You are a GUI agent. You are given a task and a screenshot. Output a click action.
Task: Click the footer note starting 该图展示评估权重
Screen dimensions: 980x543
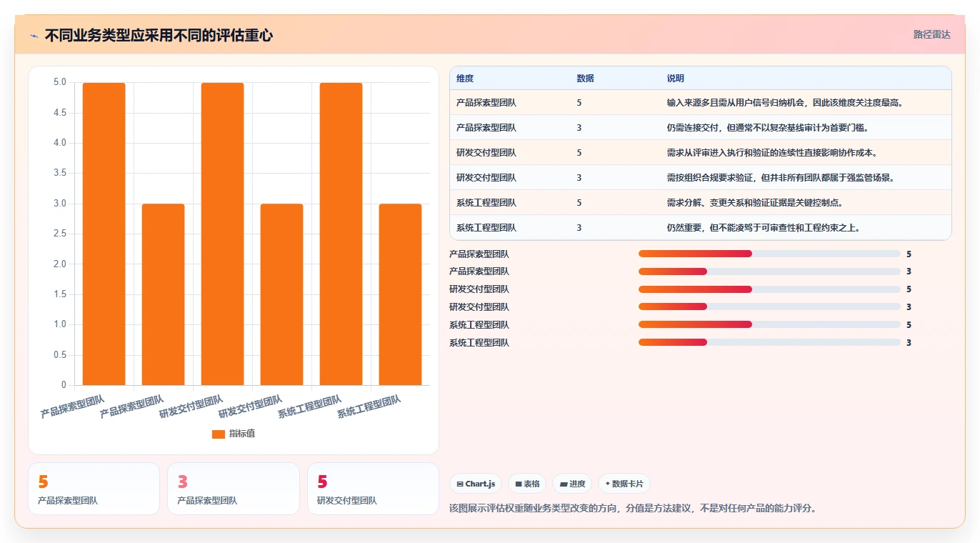click(633, 509)
